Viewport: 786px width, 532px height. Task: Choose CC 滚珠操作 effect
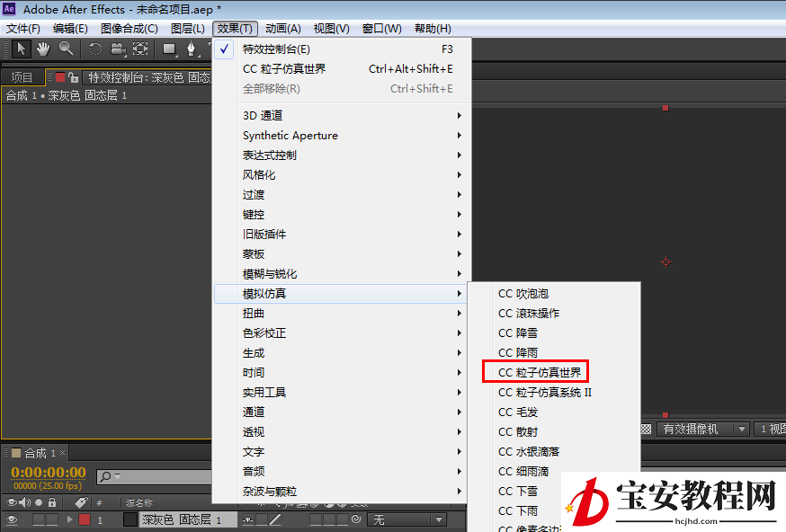pos(554,314)
